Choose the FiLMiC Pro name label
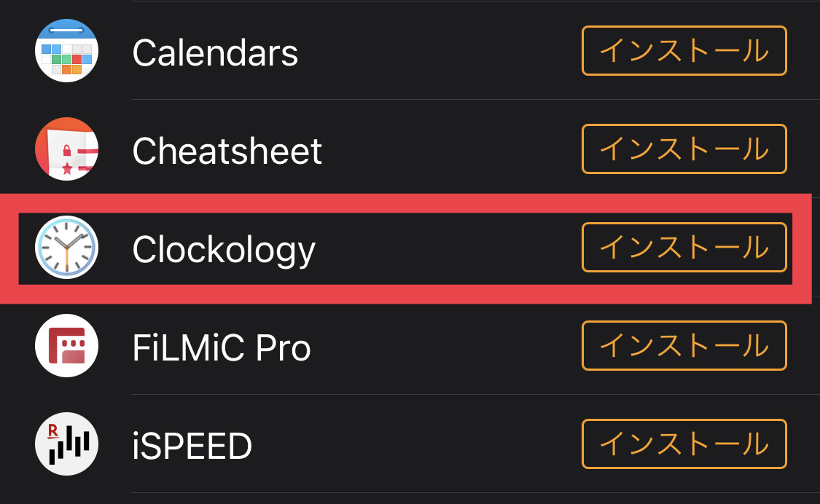This screenshot has width=820, height=504. pos(222,347)
